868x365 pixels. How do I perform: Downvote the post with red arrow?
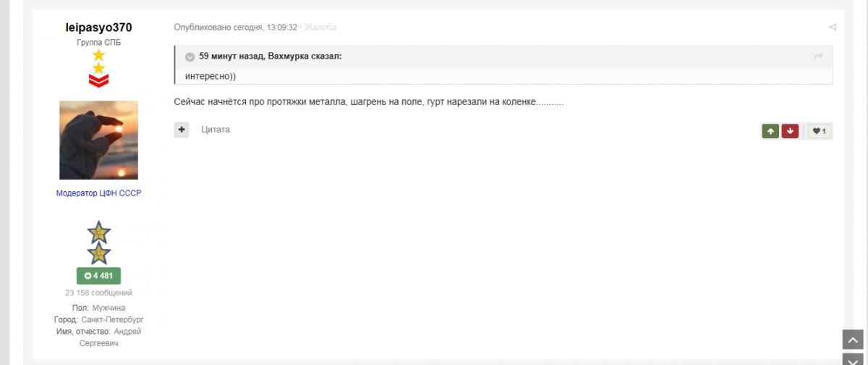(790, 131)
